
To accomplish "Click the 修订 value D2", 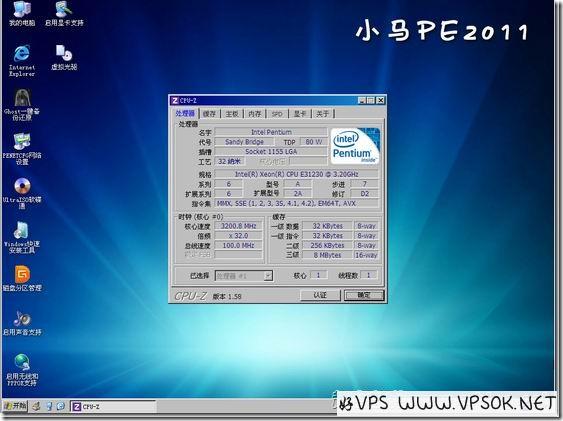I will pos(364,193).
